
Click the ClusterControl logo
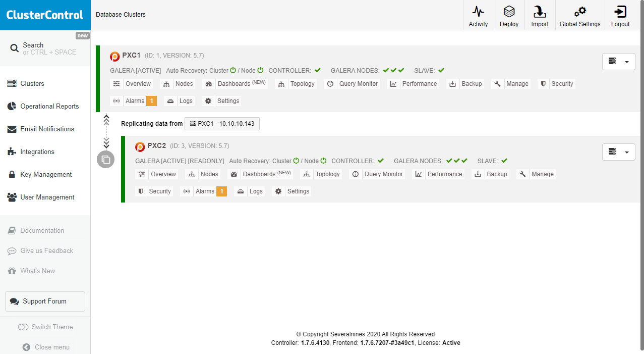pos(45,15)
